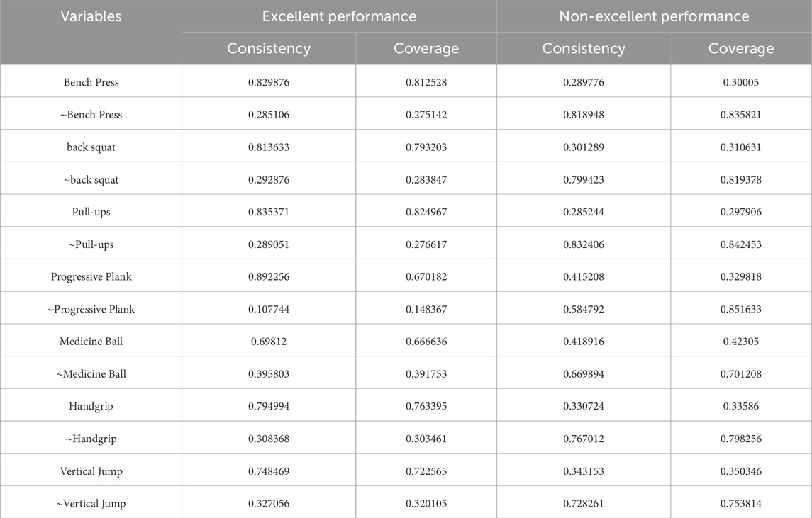The height and width of the screenshot is (518, 812).
Task: Click the 0.851633 coverage cell
Action: coord(741,309)
